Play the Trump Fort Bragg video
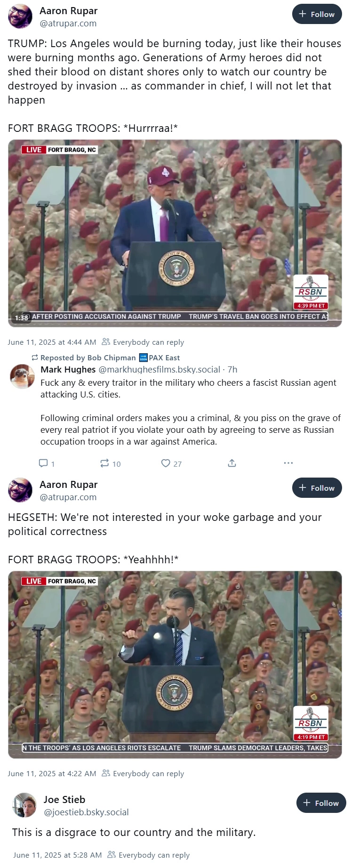 (x=175, y=233)
